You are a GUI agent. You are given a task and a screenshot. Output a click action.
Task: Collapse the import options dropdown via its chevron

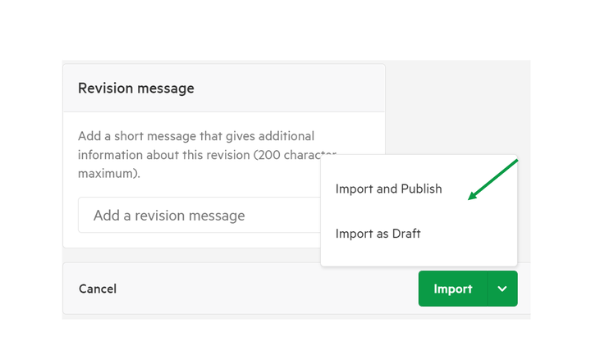pos(502,289)
